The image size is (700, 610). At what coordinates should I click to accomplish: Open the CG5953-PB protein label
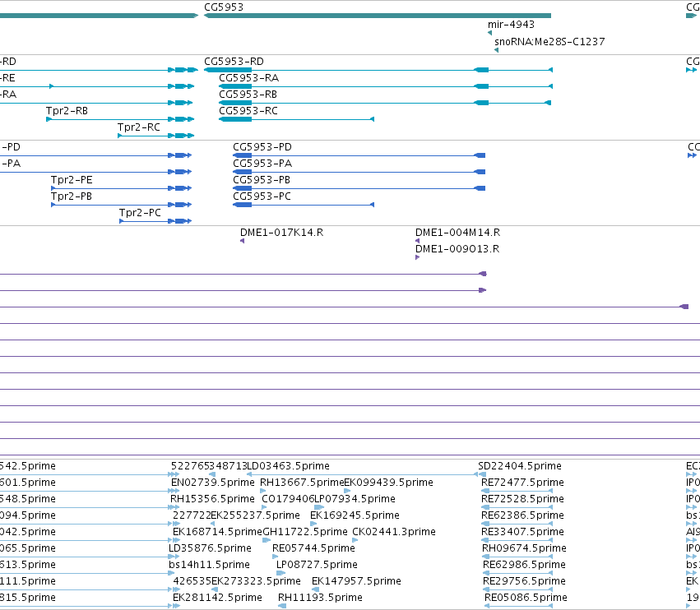click(261, 180)
